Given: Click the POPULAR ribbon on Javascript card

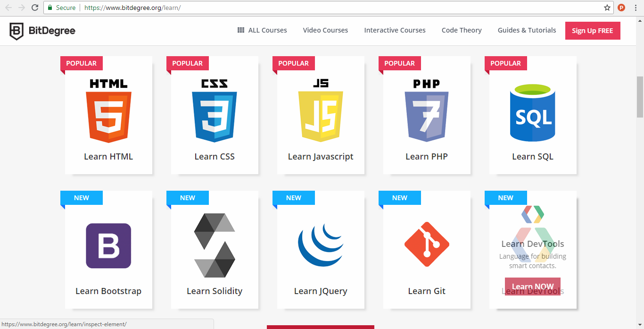Looking at the screenshot, I should [x=294, y=63].
